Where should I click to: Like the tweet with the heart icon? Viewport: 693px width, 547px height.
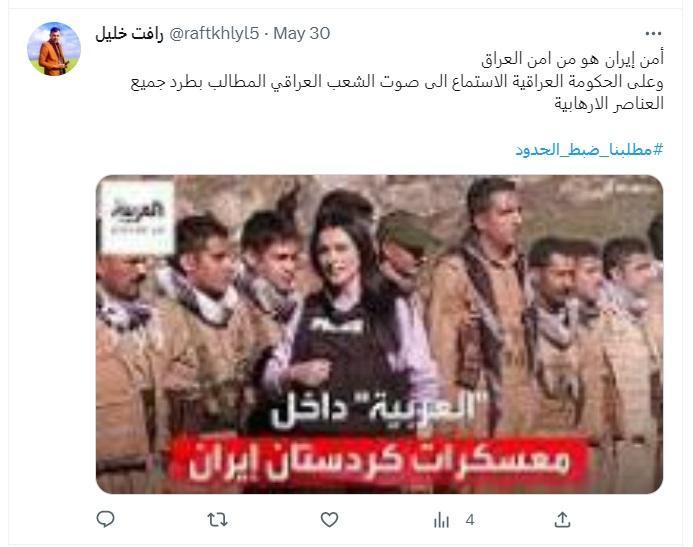pyautogui.click(x=329, y=520)
